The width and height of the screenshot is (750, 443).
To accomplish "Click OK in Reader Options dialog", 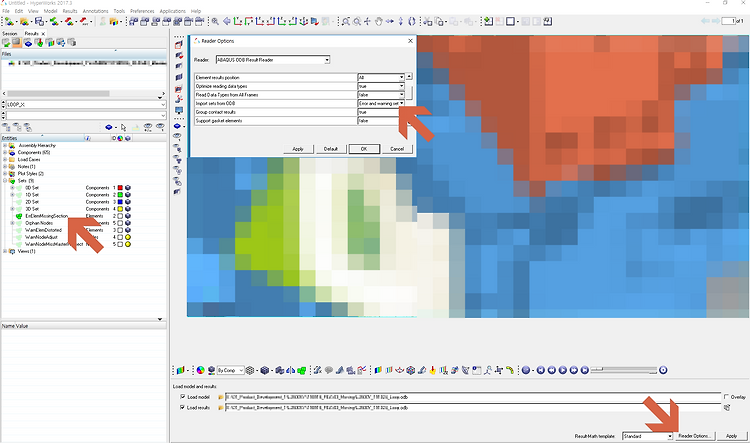I will tap(364, 149).
